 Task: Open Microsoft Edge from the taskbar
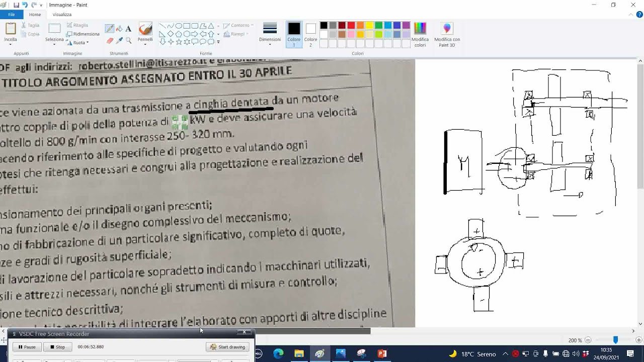[x=278, y=354]
